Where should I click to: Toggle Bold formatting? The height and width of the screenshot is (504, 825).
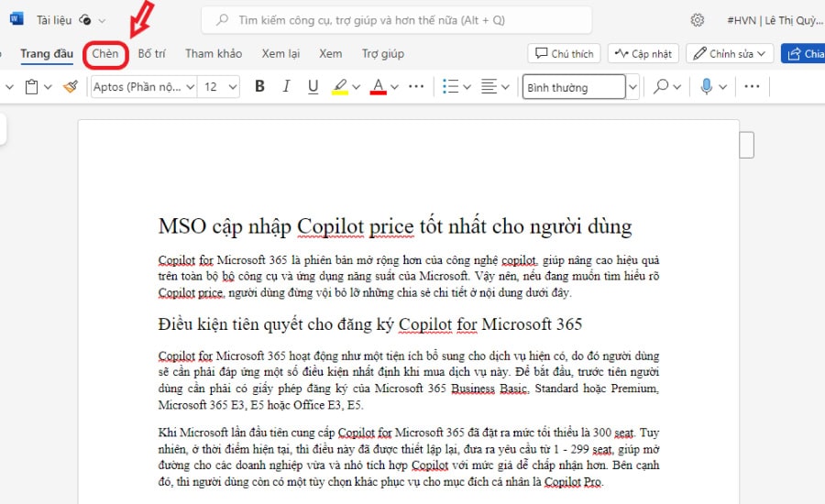coord(259,86)
